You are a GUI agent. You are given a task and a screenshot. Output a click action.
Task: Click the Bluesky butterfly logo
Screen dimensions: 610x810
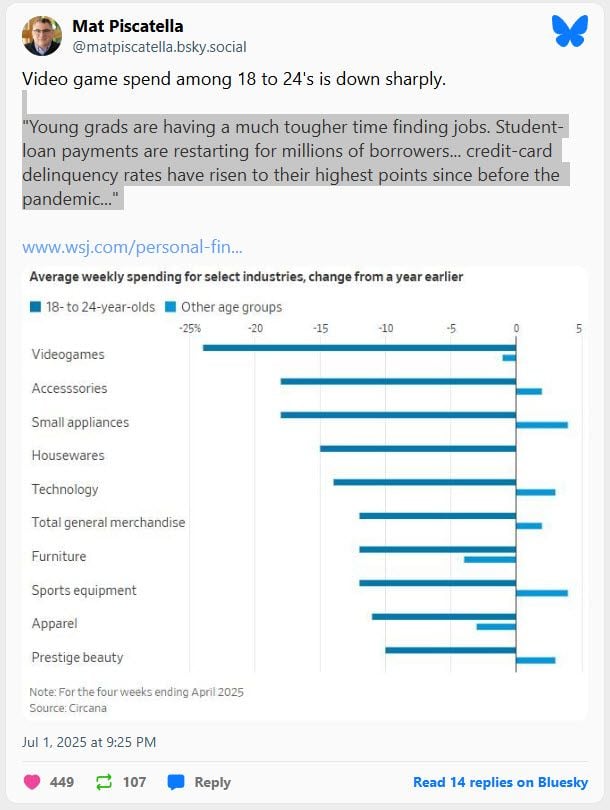(570, 31)
